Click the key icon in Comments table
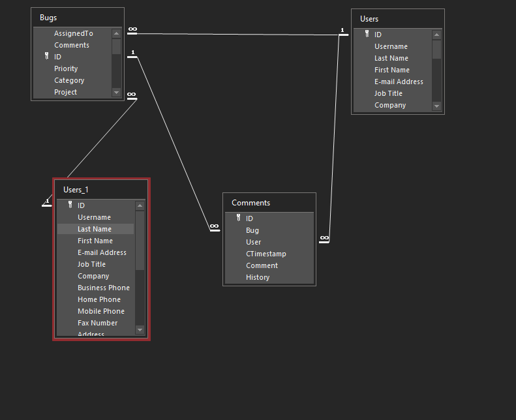This screenshot has width=516, height=420. pos(238,218)
